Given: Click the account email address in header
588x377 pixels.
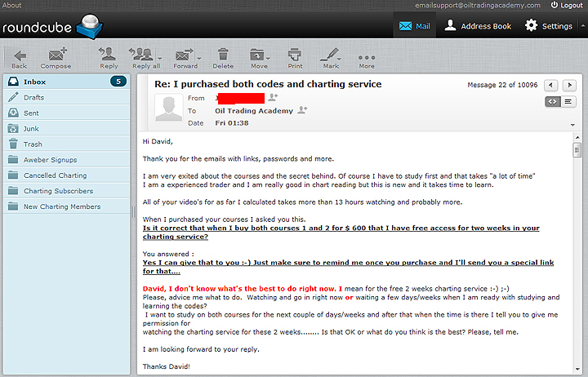Looking at the screenshot, I should click(478, 5).
